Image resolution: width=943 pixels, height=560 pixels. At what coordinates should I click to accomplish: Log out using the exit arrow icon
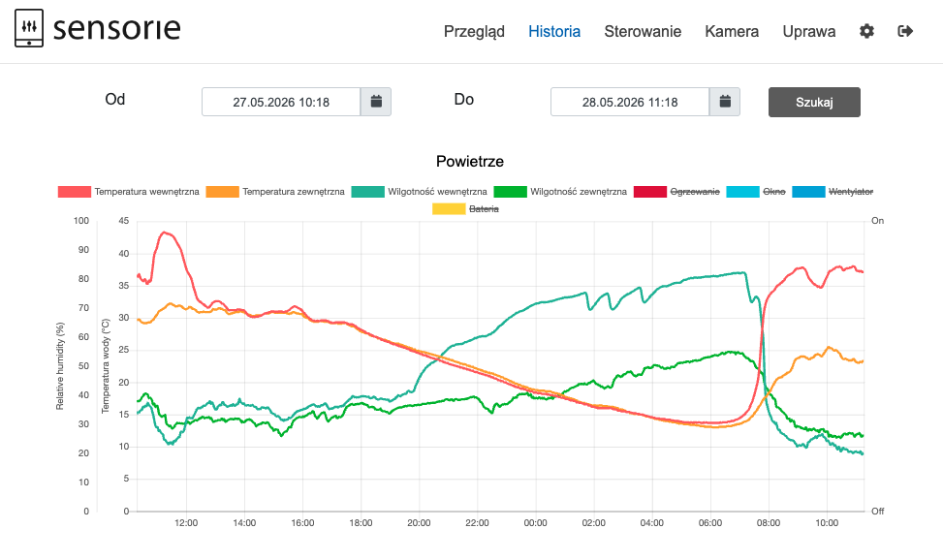pyautogui.click(x=905, y=31)
